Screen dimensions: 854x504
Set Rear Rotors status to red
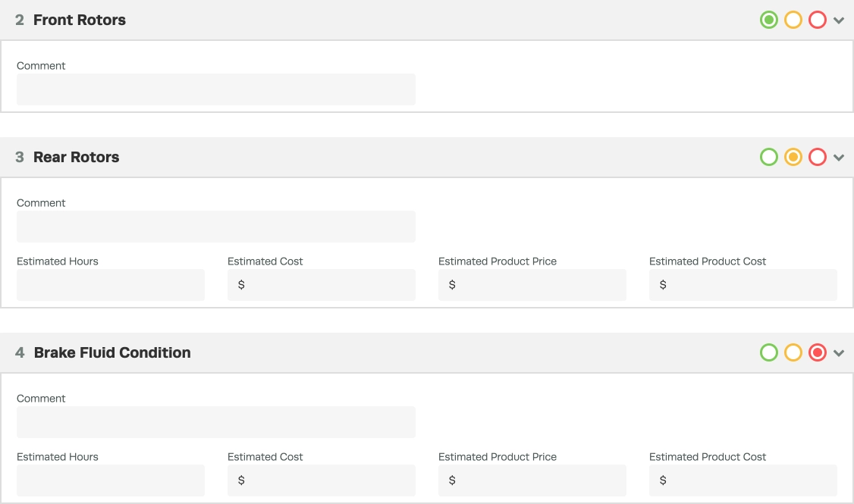coord(818,158)
